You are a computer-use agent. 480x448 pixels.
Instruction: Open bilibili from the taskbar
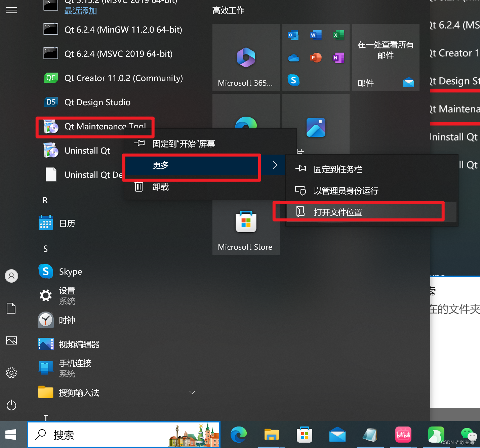[403, 435]
